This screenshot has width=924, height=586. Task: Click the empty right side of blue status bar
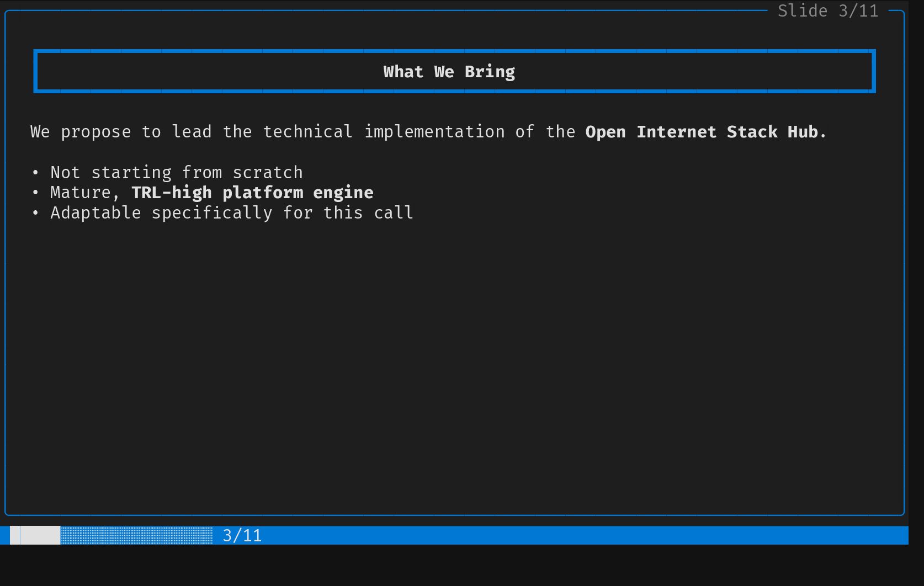coord(607,535)
